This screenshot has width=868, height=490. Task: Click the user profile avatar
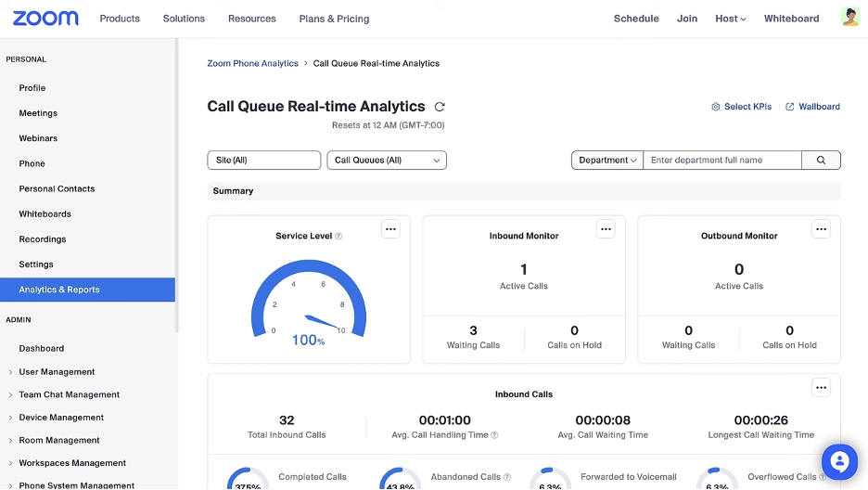click(x=849, y=18)
